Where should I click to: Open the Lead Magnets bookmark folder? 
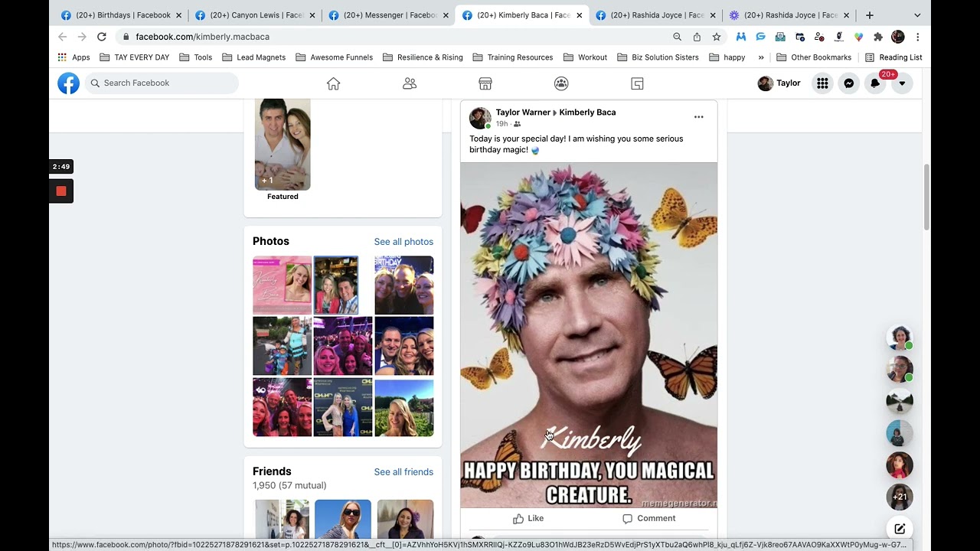[253, 57]
